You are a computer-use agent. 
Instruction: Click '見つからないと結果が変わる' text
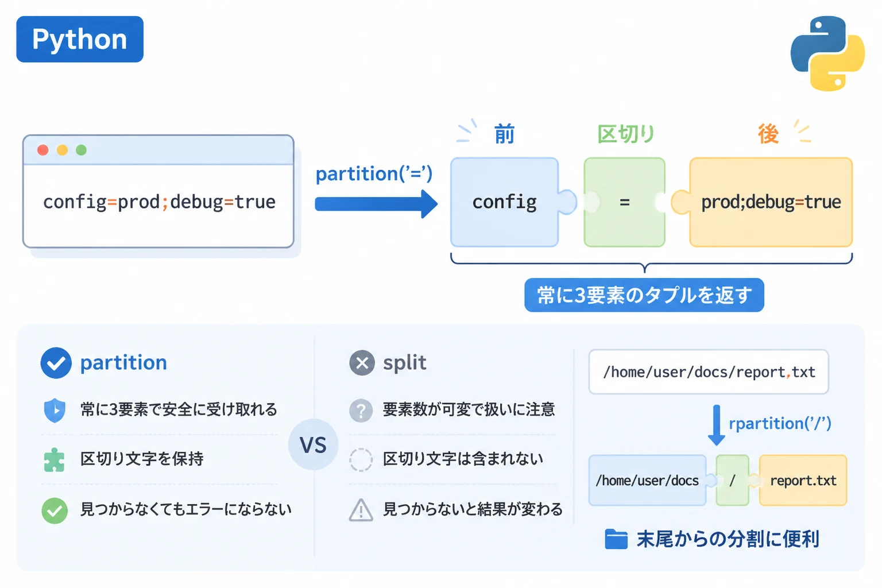473,510
